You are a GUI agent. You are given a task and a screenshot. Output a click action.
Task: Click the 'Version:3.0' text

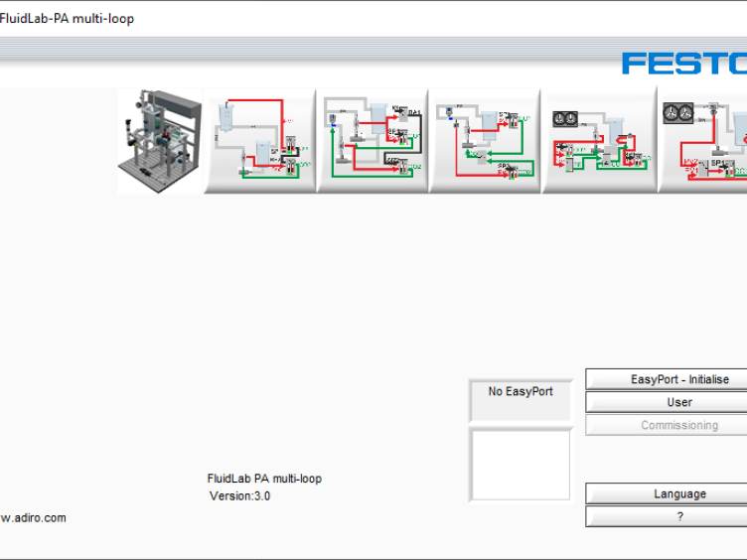click(x=239, y=496)
